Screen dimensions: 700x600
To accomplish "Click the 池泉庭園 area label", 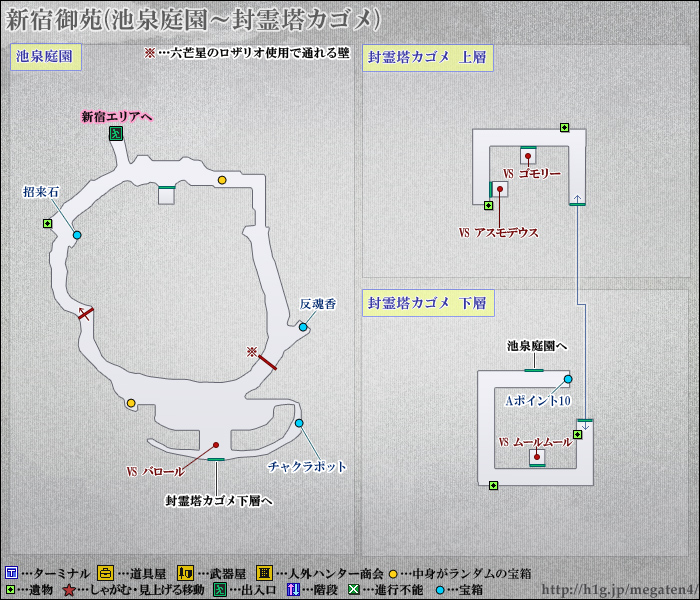I will click(44, 57).
